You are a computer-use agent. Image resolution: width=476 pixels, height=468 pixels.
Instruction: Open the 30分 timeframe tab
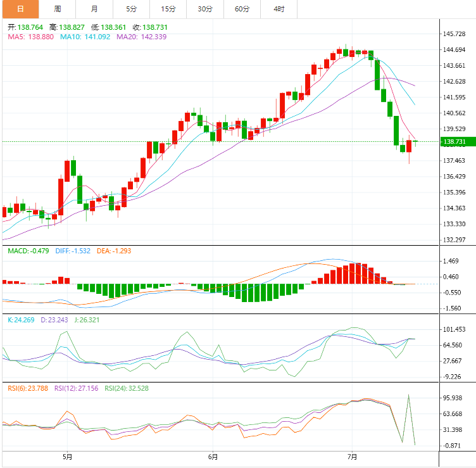click(205, 9)
